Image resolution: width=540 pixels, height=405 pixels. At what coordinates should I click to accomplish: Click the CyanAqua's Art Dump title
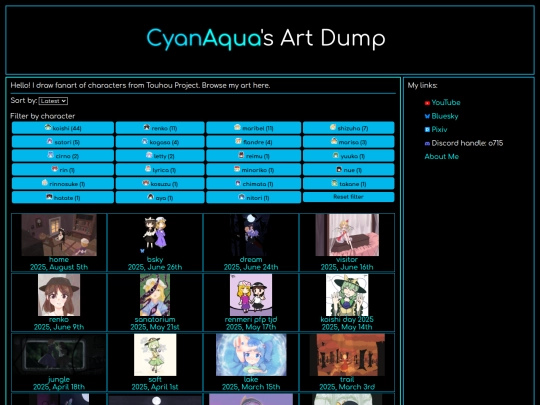coord(266,38)
